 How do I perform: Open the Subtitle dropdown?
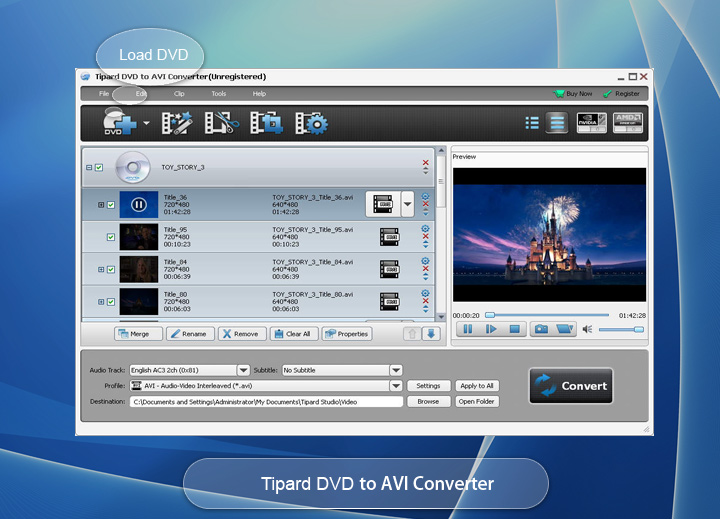(x=396, y=370)
